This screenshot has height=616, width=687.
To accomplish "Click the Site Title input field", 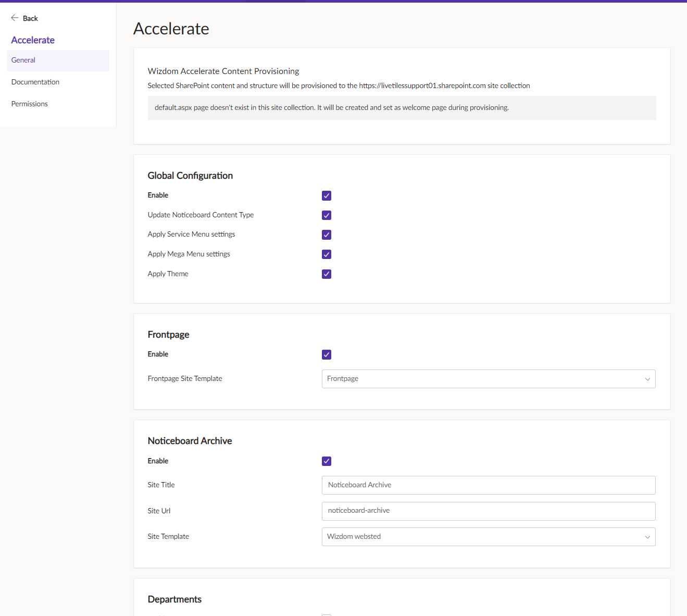I will coord(488,485).
